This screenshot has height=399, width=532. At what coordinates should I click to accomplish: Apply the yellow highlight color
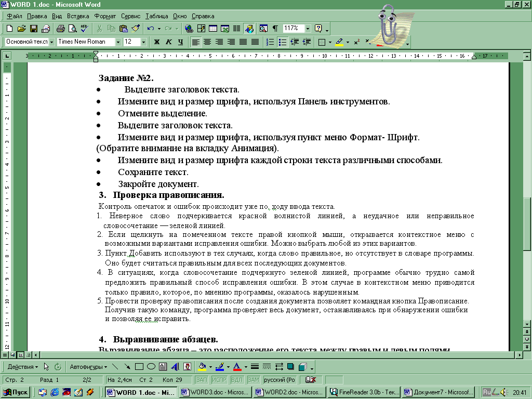[x=339, y=42]
